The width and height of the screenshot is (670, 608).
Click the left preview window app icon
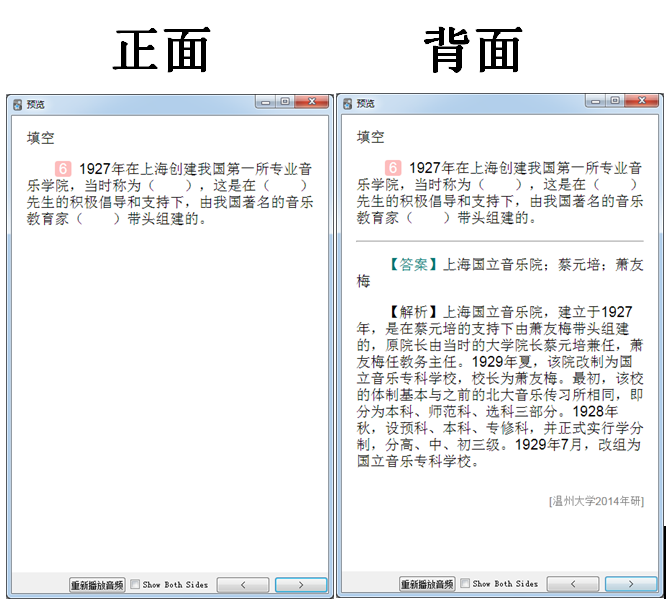tap(17, 105)
